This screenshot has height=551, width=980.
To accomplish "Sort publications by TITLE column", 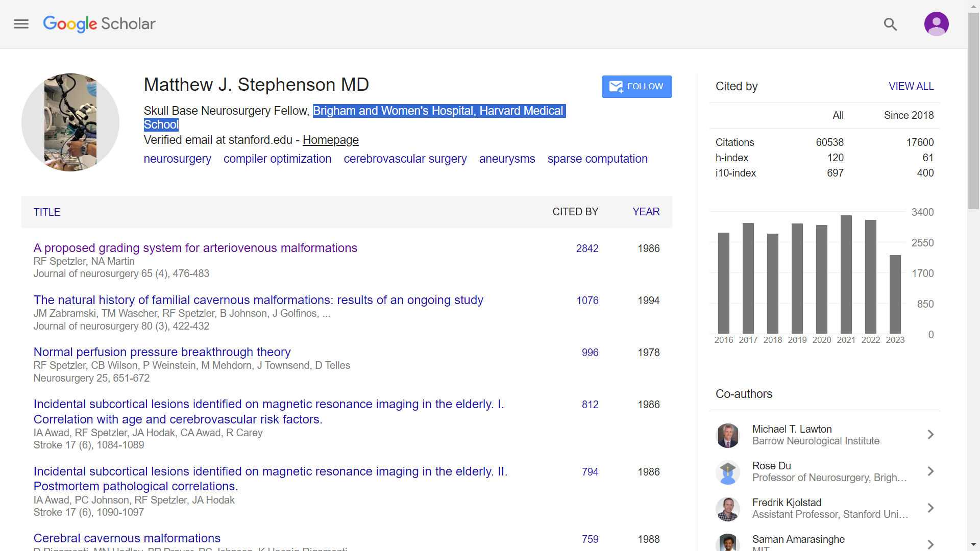I will [x=47, y=212].
